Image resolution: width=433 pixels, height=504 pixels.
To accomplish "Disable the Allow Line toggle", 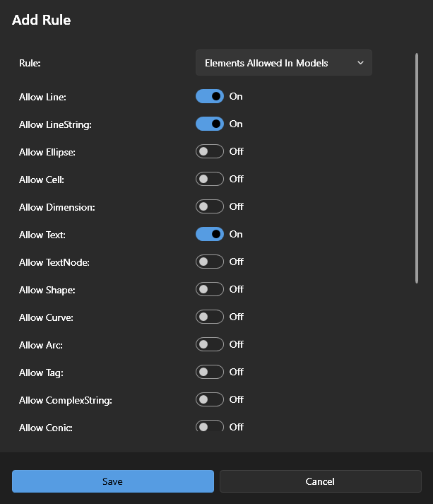I will coord(210,96).
